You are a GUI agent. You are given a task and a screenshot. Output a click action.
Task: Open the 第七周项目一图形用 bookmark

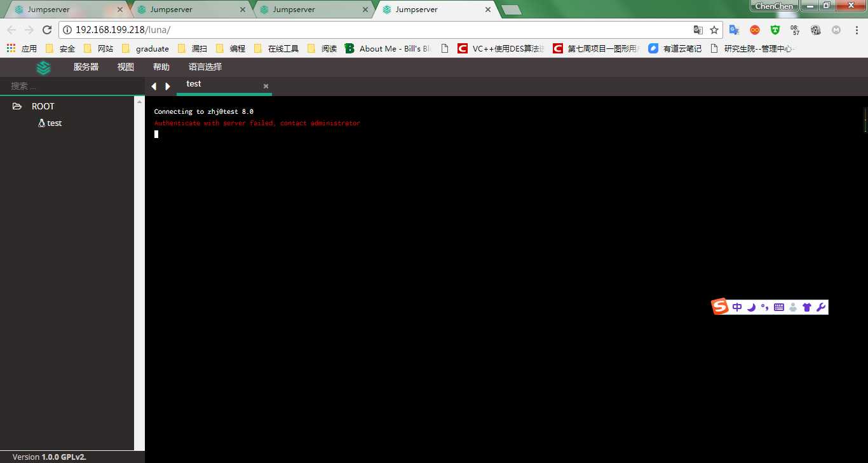click(x=596, y=48)
